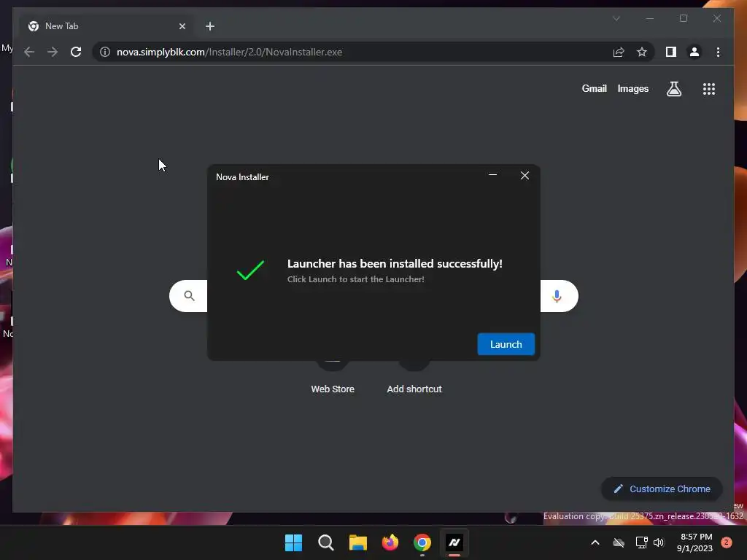This screenshot has height=560, width=747.
Task: Open network status tray icon
Action: point(641,542)
